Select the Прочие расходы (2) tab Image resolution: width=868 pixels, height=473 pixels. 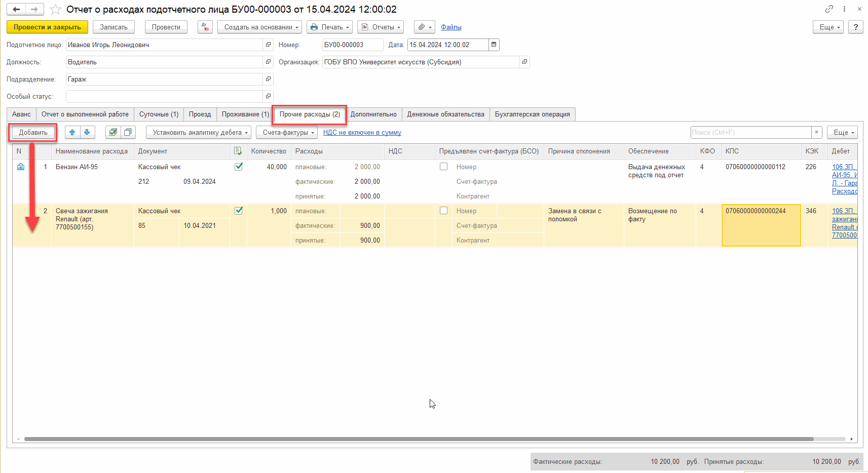click(310, 114)
